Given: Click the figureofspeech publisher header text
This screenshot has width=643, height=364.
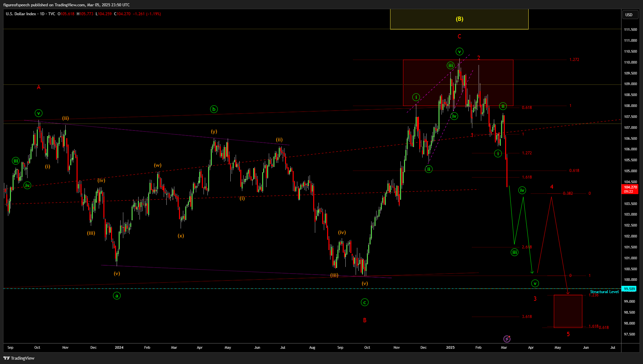Looking at the screenshot, I should 66,5.
